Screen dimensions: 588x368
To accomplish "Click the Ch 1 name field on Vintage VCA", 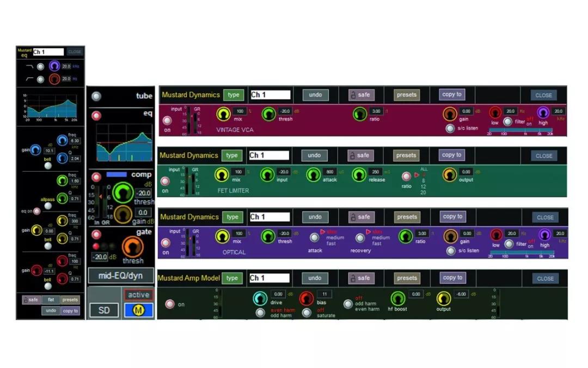I will (x=271, y=95).
